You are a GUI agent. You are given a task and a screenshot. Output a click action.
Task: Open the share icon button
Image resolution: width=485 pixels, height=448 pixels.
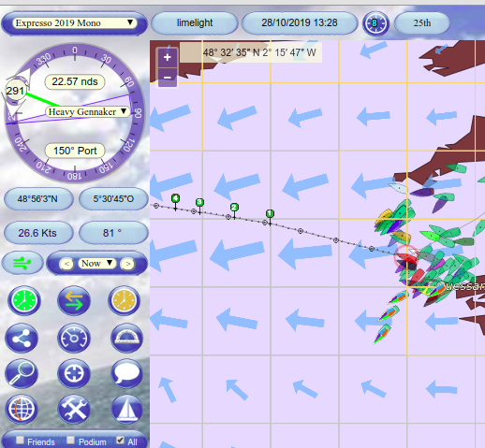pyautogui.click(x=22, y=338)
